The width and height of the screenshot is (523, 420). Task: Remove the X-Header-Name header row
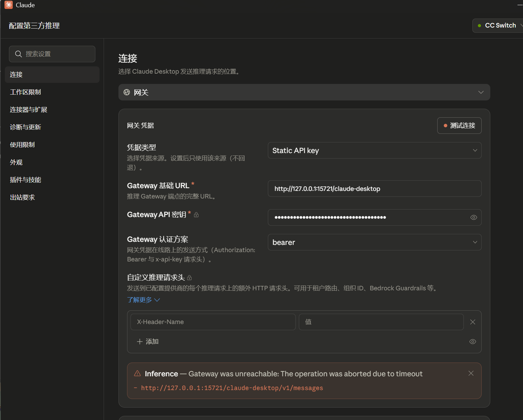(473, 322)
